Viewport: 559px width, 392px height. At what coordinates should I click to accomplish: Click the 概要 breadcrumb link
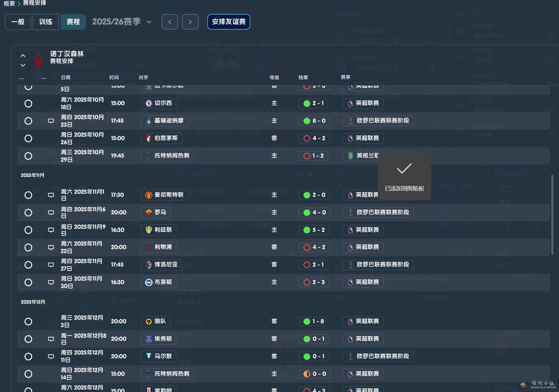[x=9, y=4]
